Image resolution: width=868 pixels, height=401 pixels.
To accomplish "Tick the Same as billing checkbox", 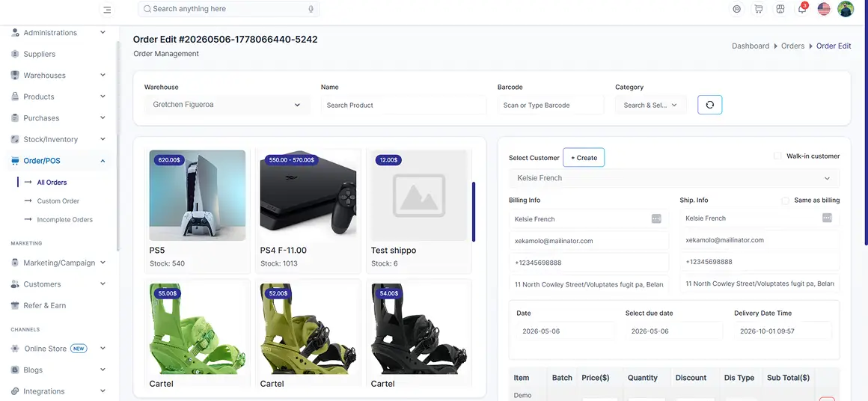I will [785, 200].
